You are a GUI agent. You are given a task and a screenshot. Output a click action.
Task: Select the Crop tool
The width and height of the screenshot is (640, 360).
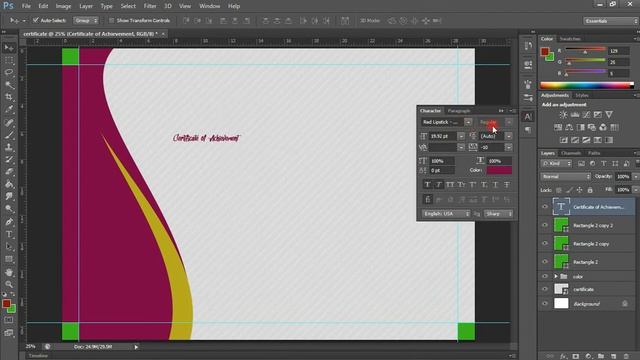[9, 97]
